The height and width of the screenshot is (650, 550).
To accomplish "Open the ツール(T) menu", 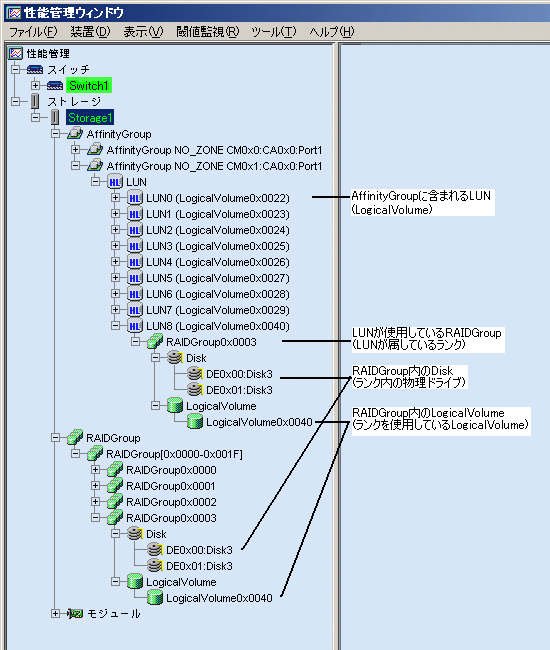I will tap(274, 32).
